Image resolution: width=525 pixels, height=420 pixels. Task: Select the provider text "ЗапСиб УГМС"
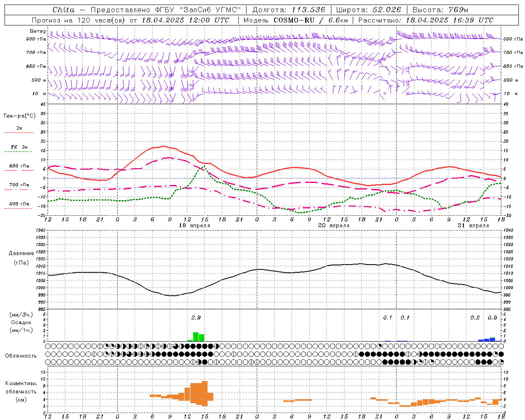tap(210, 10)
